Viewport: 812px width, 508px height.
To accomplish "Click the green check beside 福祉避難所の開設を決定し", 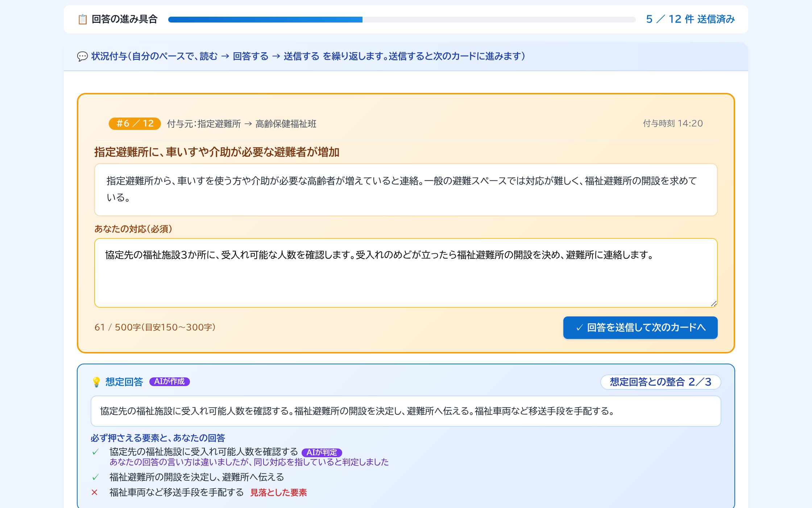I will 95,477.
